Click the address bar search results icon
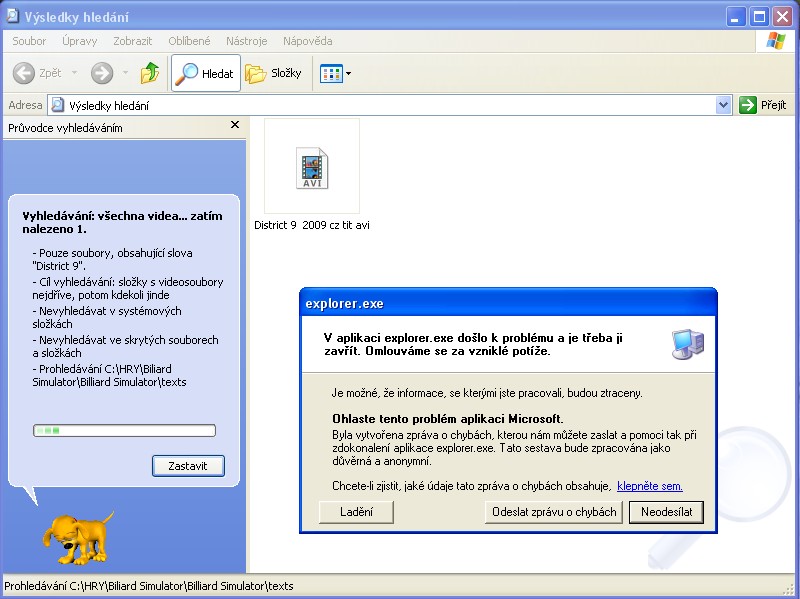Image resolution: width=800 pixels, height=599 pixels. click(x=58, y=105)
